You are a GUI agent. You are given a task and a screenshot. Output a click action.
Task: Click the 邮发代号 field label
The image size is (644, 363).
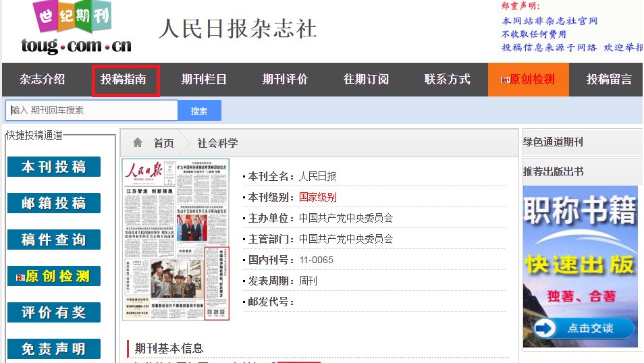[271, 302]
